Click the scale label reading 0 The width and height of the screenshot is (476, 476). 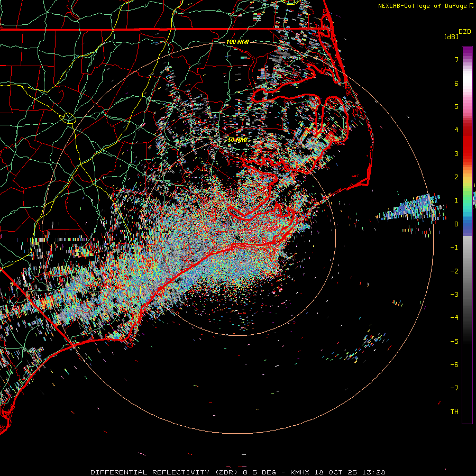(456, 224)
